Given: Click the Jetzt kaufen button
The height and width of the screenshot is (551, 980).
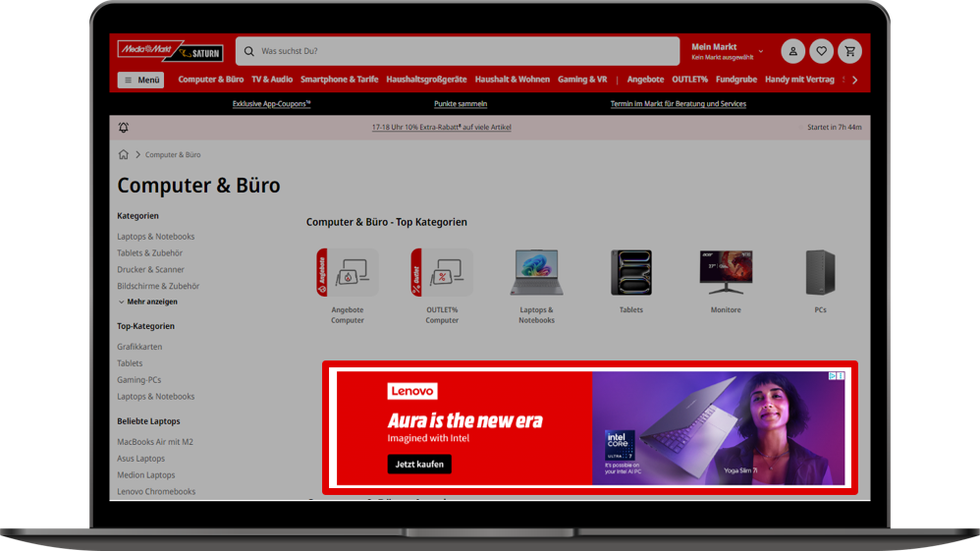Looking at the screenshot, I should click(x=419, y=464).
